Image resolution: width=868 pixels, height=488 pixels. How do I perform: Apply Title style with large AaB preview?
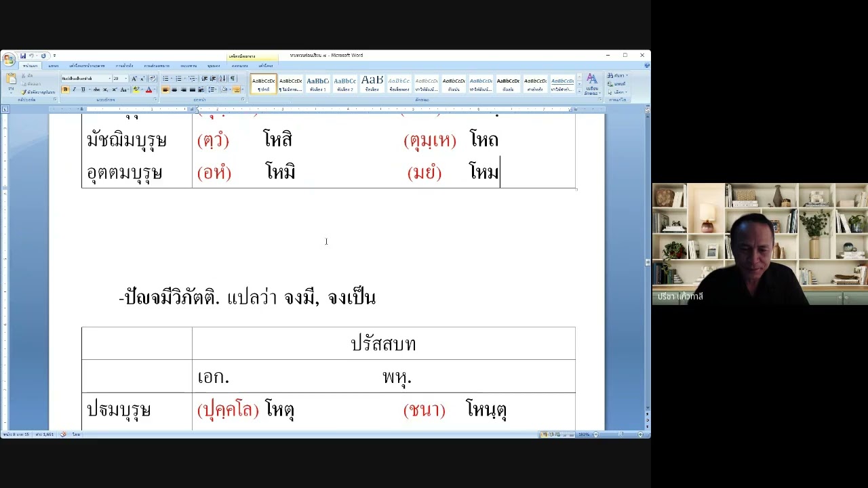click(372, 84)
